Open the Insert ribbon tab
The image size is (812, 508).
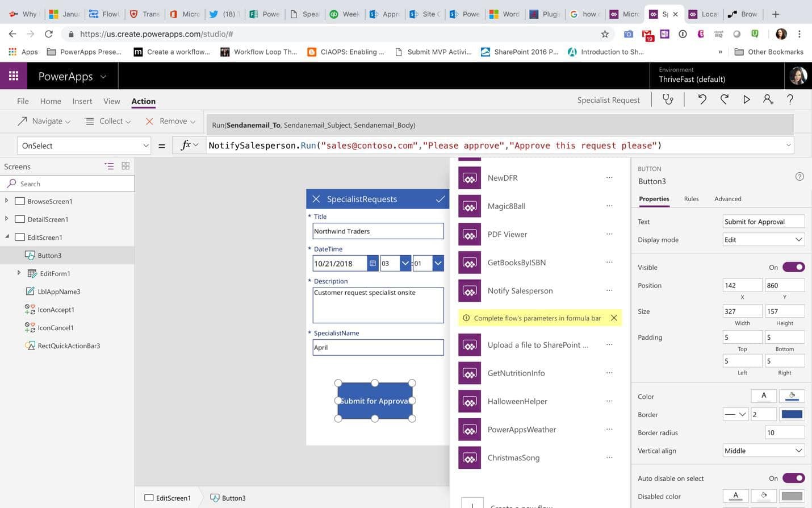point(82,101)
